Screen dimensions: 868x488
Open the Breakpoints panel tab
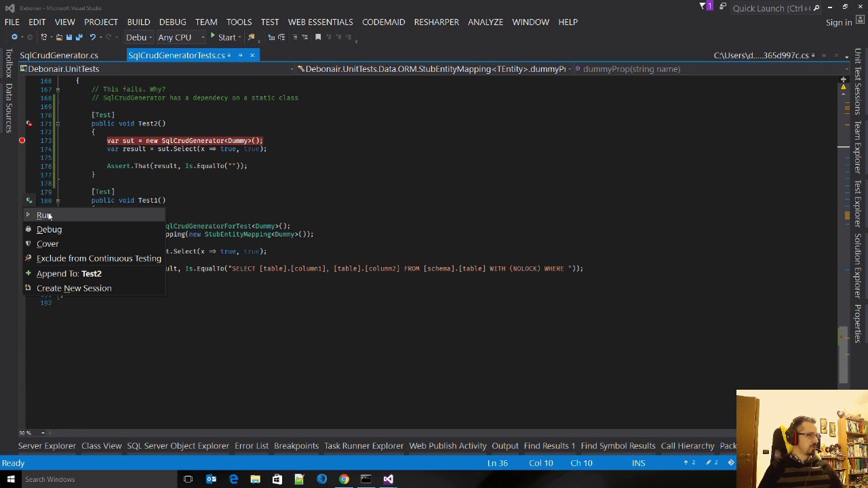point(296,445)
